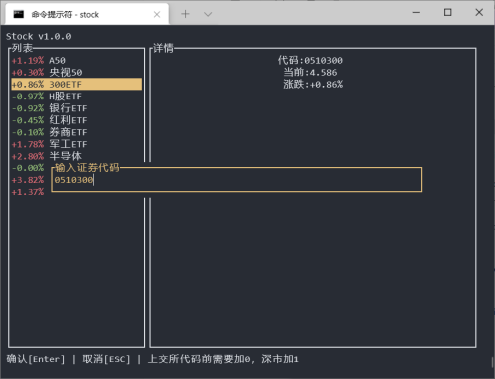The width and height of the screenshot is (495, 379).
Task: Minimize the terminal window
Action: [x=416, y=13]
